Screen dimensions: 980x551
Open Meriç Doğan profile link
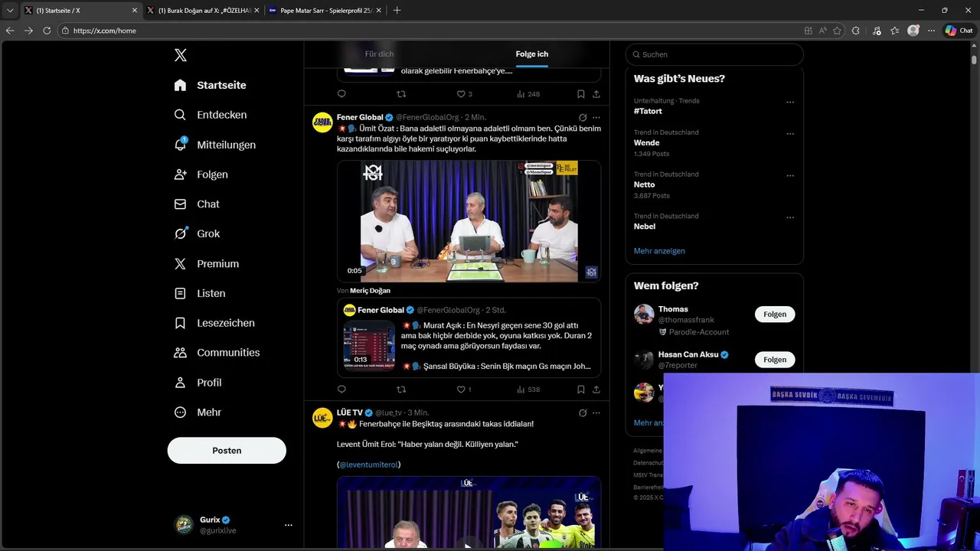pos(370,291)
